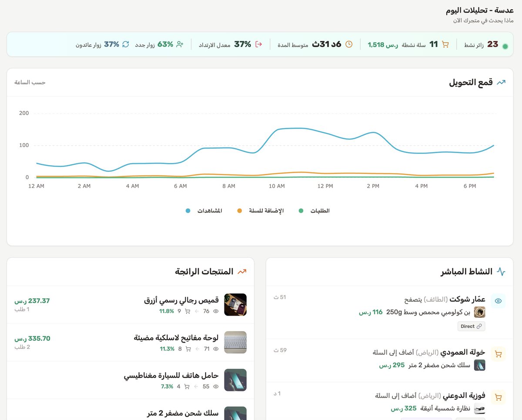Click the سلك شحن thumbnail in خولة العمودي's row
522x420 pixels.
pos(479,365)
